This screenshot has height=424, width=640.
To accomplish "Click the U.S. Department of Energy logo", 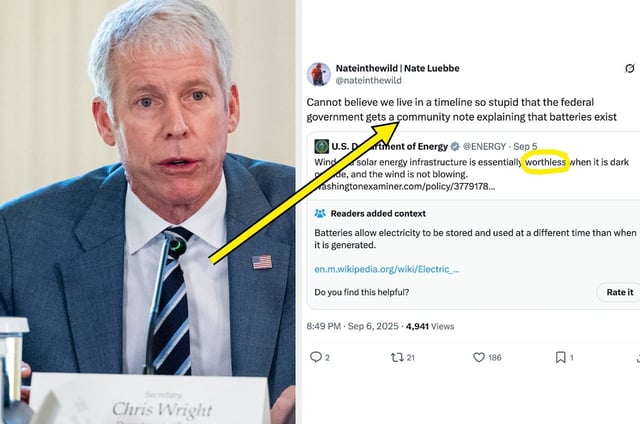I will pyautogui.click(x=322, y=146).
